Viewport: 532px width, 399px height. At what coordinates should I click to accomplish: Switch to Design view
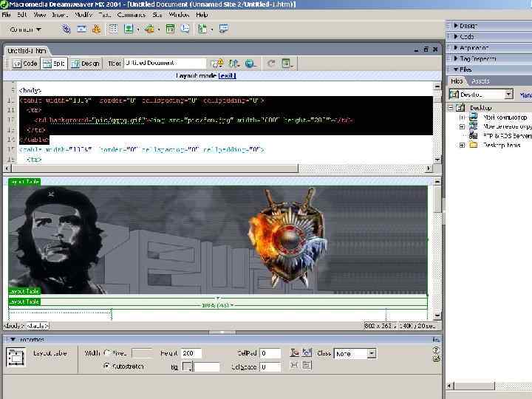(85, 64)
